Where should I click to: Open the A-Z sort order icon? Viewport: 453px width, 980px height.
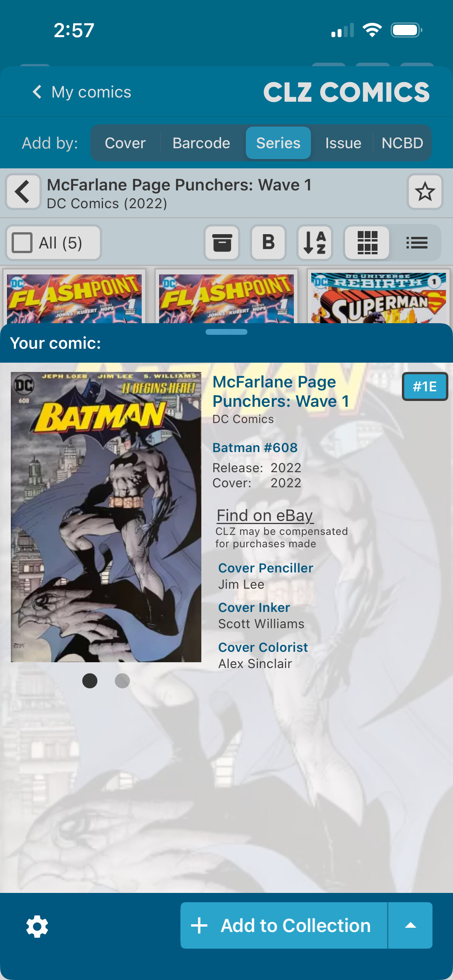(315, 243)
